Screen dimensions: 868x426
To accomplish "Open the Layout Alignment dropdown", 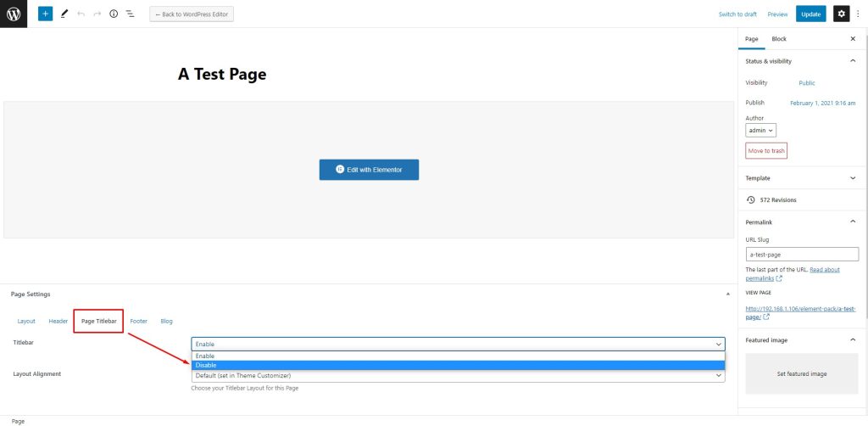I will click(458, 376).
